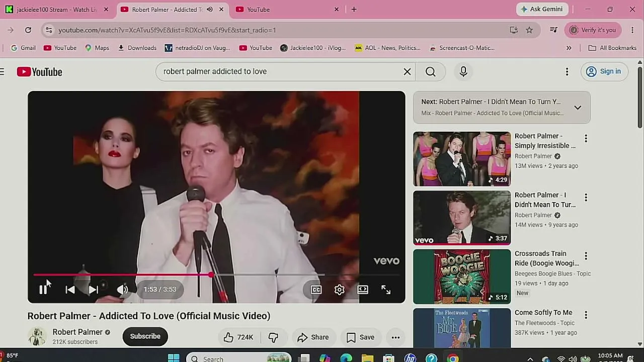The image size is (644, 362).
Task: Open the YouTube settings three-dot menu
Action: pos(567,71)
